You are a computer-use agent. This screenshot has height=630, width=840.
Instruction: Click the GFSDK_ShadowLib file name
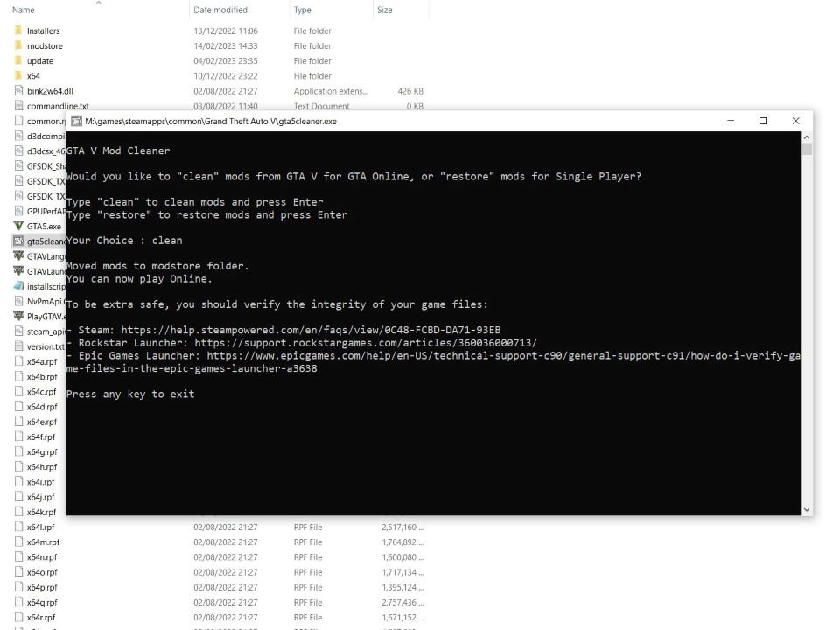46,166
